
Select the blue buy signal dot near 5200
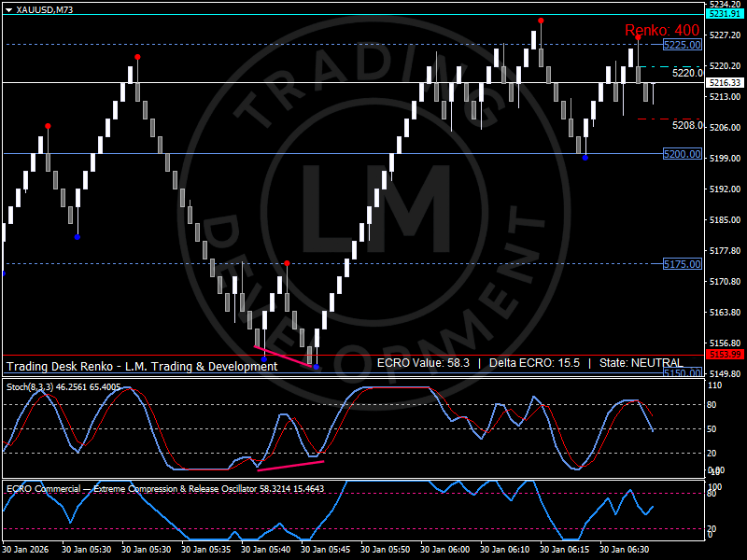click(585, 159)
